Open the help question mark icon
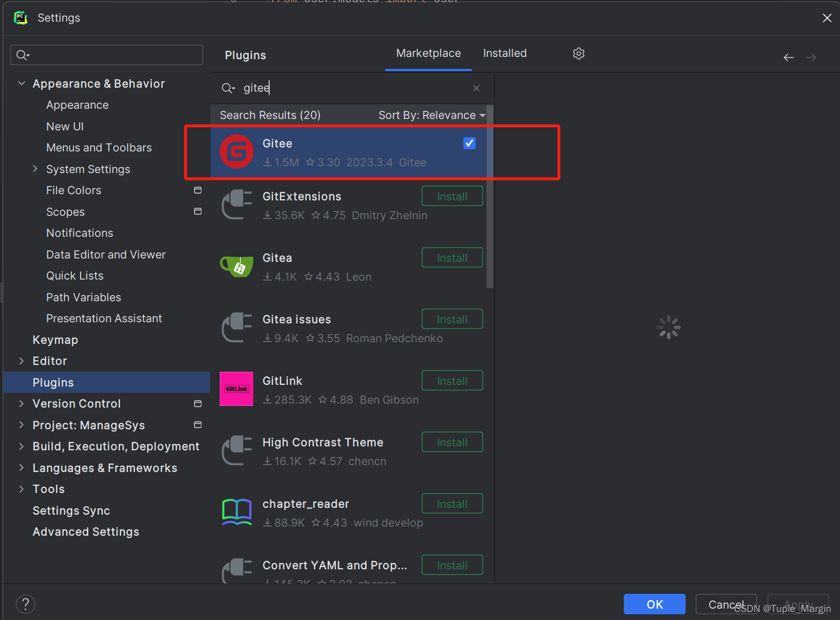 coord(26,604)
